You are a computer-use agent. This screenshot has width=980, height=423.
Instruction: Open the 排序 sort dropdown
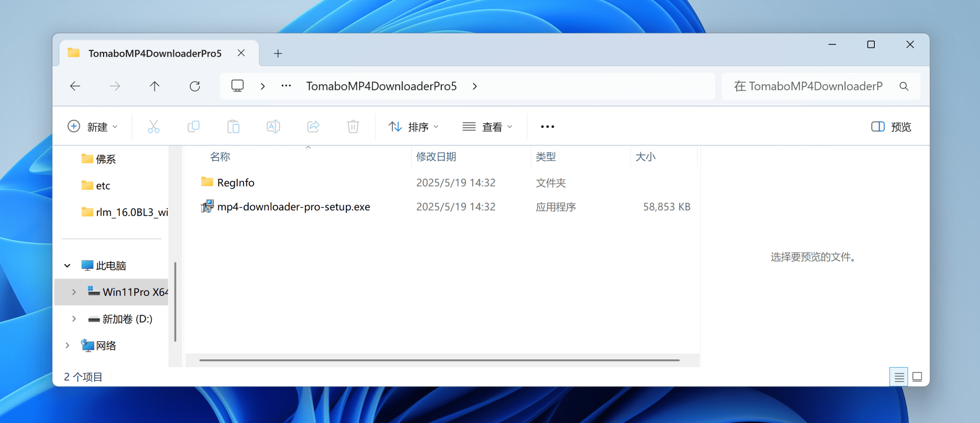click(413, 127)
